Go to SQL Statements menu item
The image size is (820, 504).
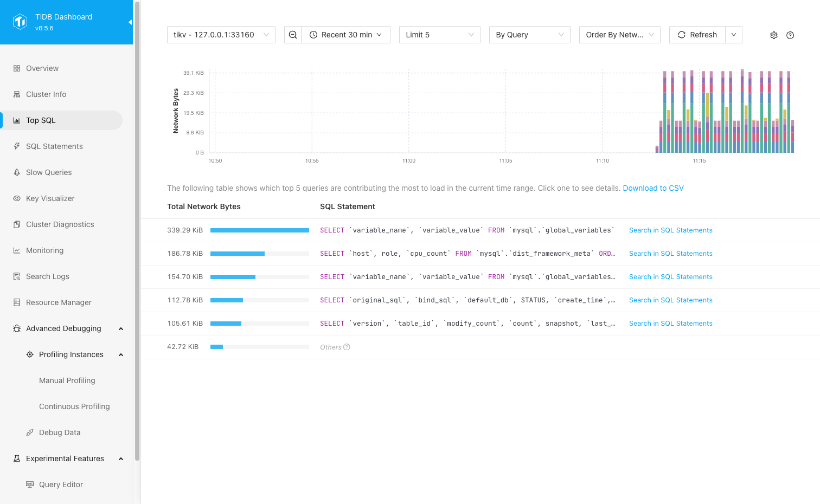click(x=54, y=146)
